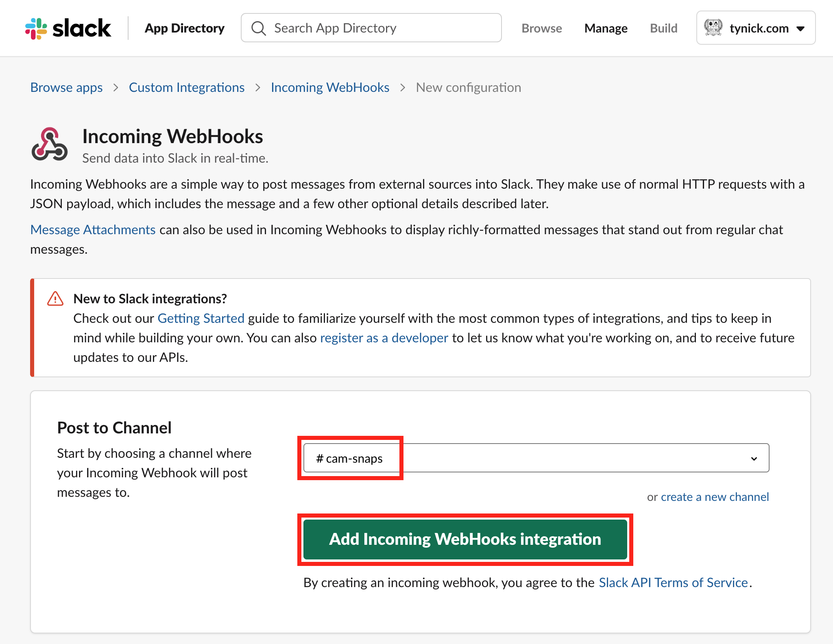
Task: Open the cam-snaps channel dropdown
Action: 536,458
